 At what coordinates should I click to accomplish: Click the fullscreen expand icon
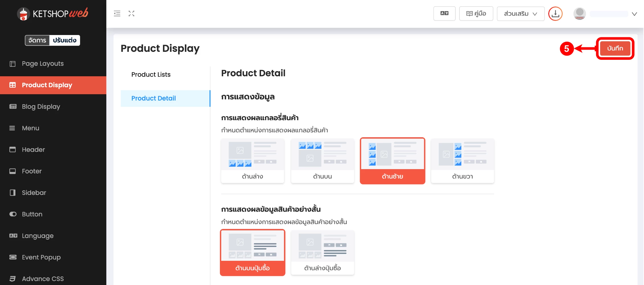[x=131, y=13]
